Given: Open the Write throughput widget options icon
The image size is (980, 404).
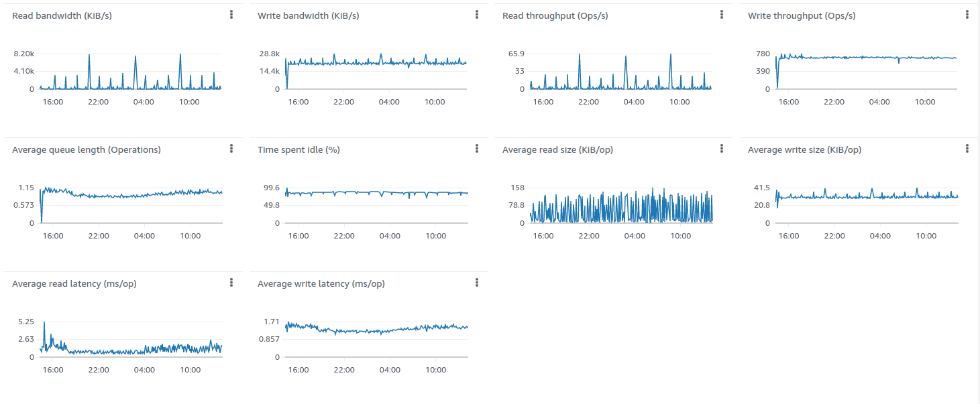Looking at the screenshot, I should 967,15.
